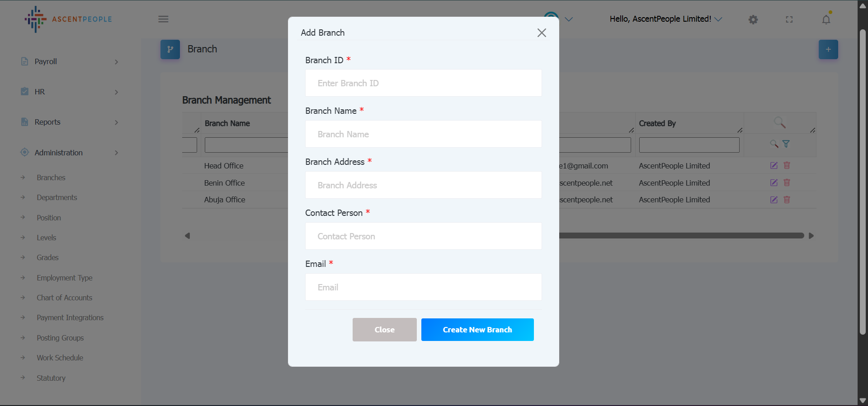The image size is (868, 406).
Task: Focus the Enter Branch ID field
Action: pyautogui.click(x=423, y=83)
